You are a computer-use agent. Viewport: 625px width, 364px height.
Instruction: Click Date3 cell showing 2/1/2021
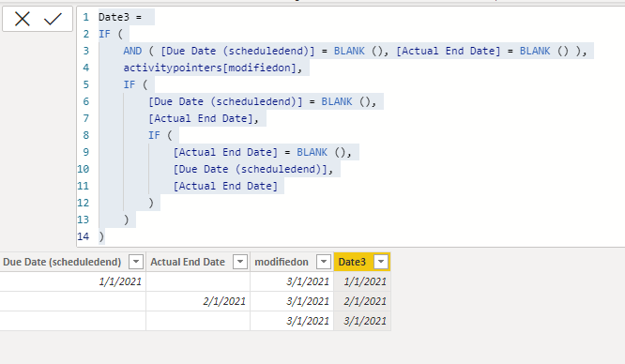point(362,301)
